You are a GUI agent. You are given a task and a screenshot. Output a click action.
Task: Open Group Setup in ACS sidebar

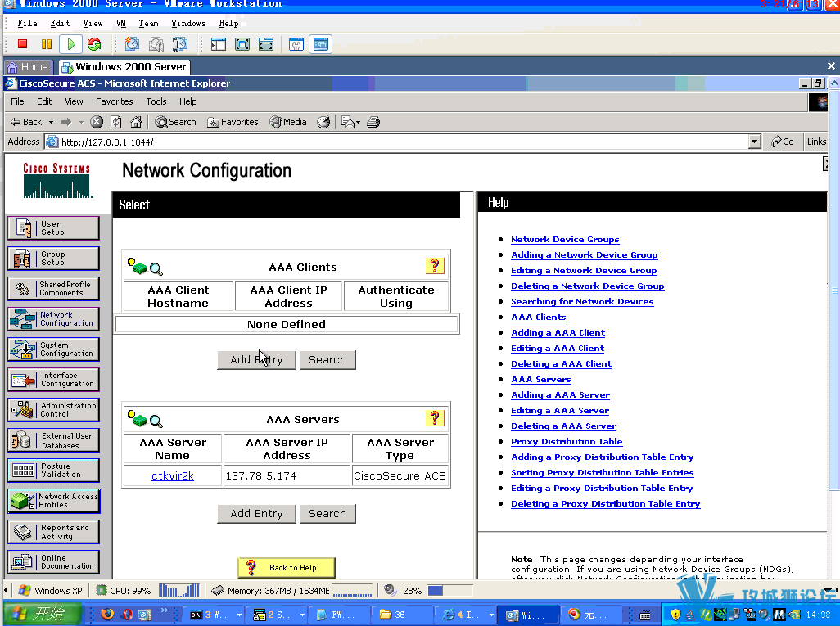tap(53, 259)
